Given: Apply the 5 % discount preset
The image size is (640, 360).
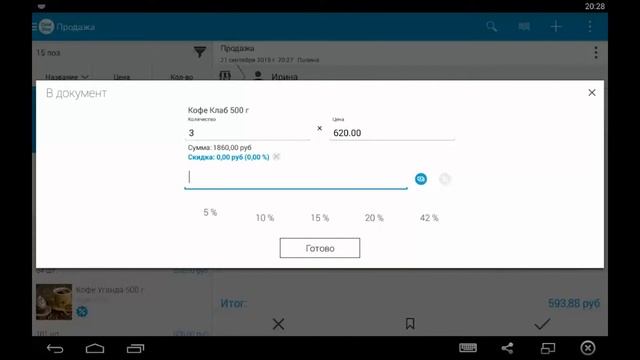Looking at the screenshot, I should (x=210, y=212).
